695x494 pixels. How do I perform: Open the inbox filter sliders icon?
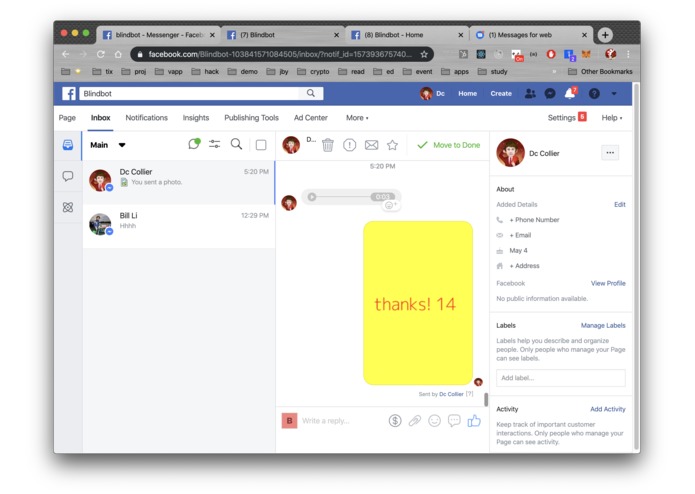coord(215,144)
